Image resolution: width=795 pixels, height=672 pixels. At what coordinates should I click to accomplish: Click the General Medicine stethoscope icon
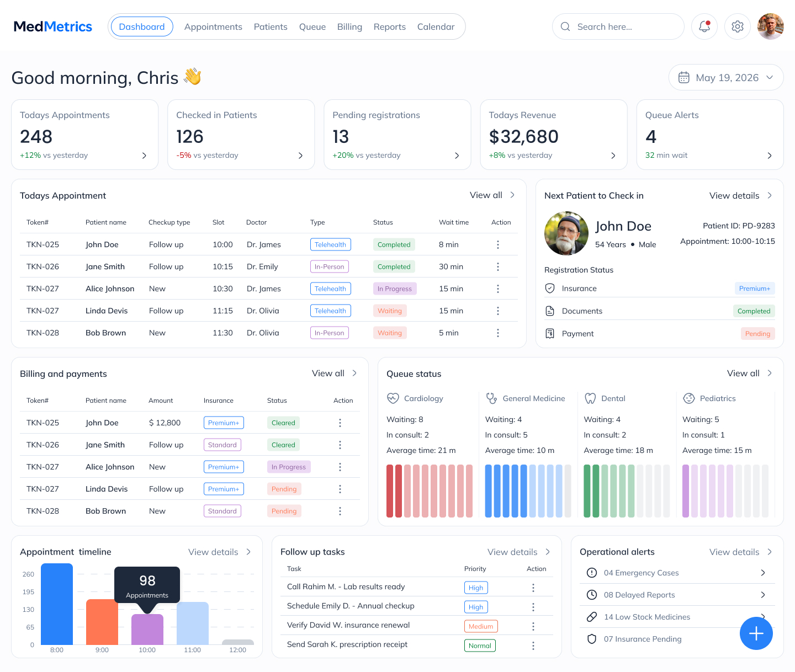491,398
